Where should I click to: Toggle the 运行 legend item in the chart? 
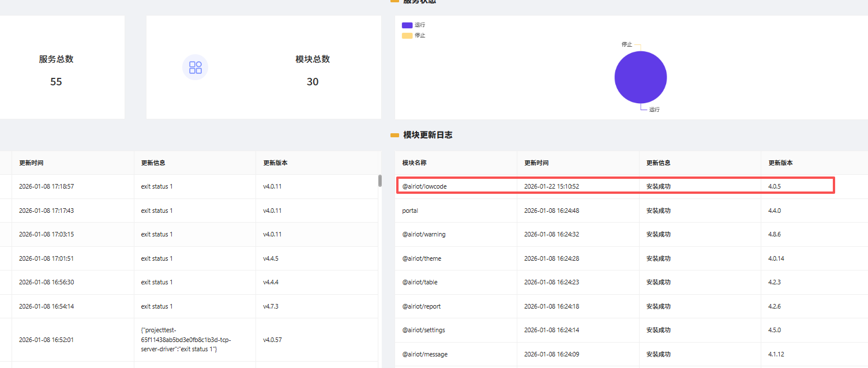pyautogui.click(x=413, y=25)
